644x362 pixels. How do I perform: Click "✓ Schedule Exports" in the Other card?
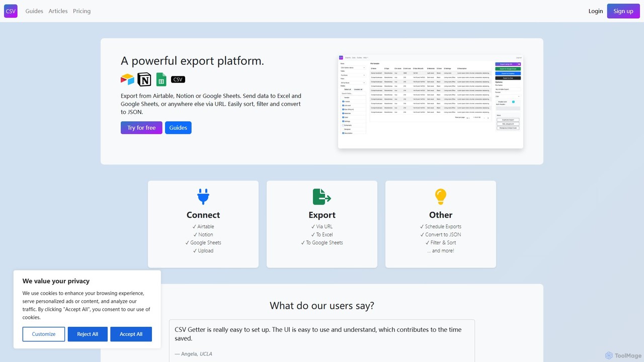[x=441, y=227]
